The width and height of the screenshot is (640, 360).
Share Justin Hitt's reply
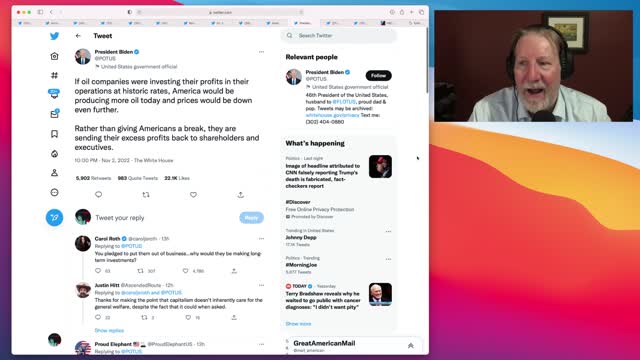tap(234, 317)
